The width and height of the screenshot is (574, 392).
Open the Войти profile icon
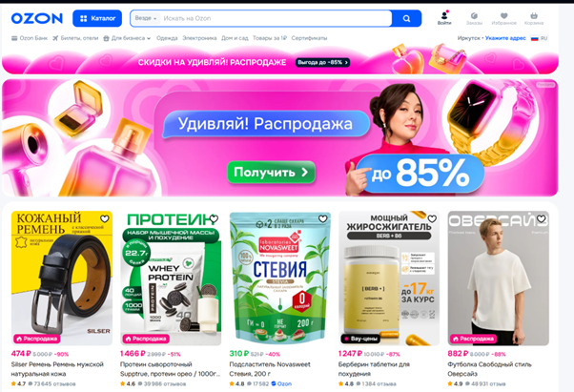(444, 18)
